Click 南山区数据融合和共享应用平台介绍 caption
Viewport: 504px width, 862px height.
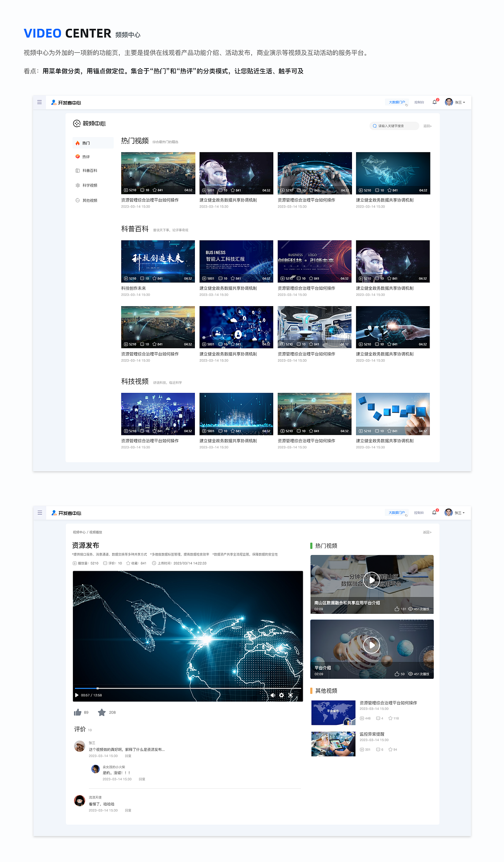click(x=347, y=603)
